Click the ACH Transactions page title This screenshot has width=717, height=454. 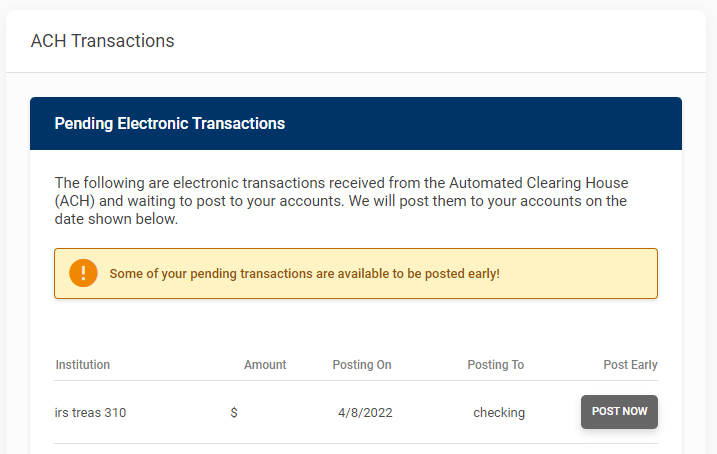point(103,41)
